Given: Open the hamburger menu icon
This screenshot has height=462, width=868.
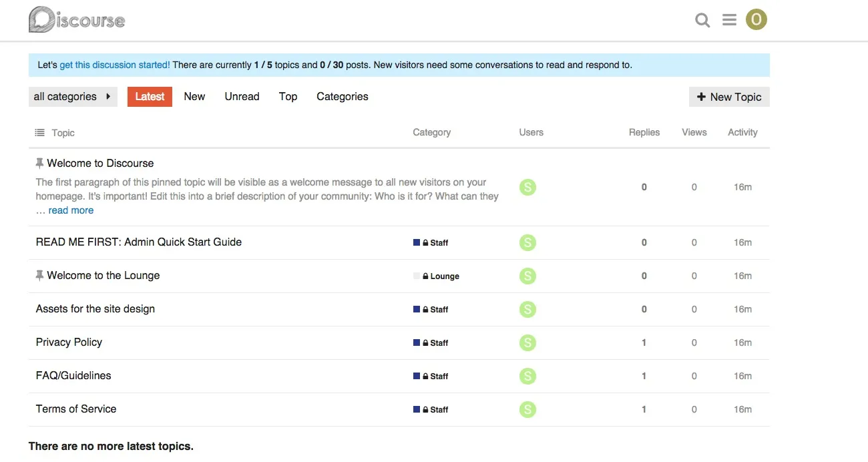Looking at the screenshot, I should (x=729, y=20).
